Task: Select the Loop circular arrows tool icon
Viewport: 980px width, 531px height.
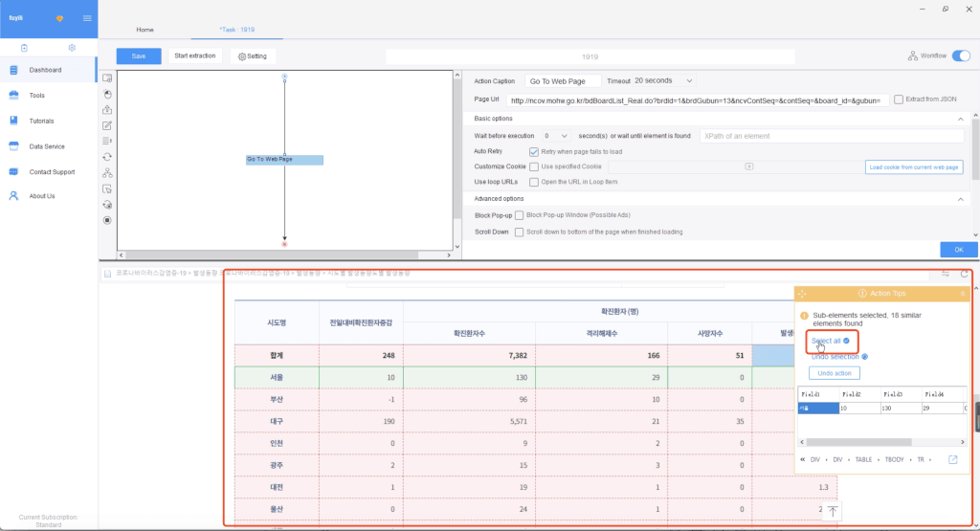Action: coord(107,157)
